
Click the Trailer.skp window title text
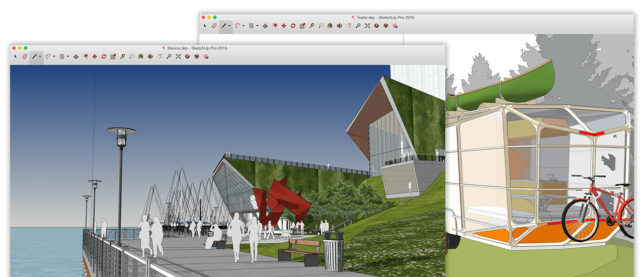pos(385,17)
